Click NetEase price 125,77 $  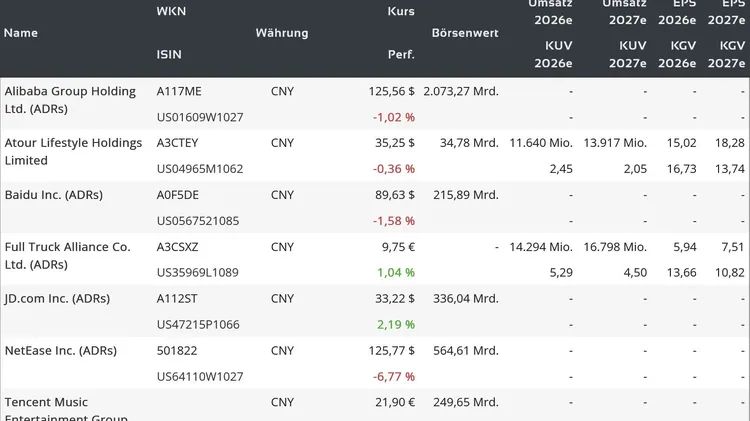click(x=391, y=351)
